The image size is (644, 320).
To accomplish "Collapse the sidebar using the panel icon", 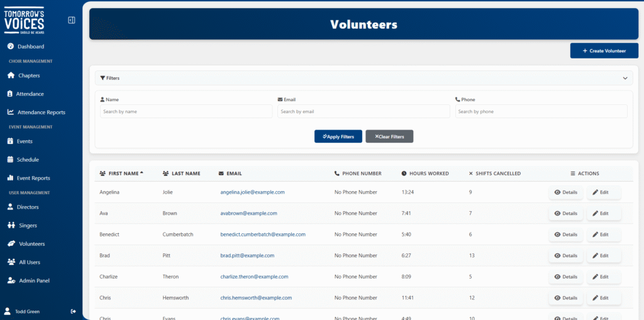I will click(x=71, y=20).
